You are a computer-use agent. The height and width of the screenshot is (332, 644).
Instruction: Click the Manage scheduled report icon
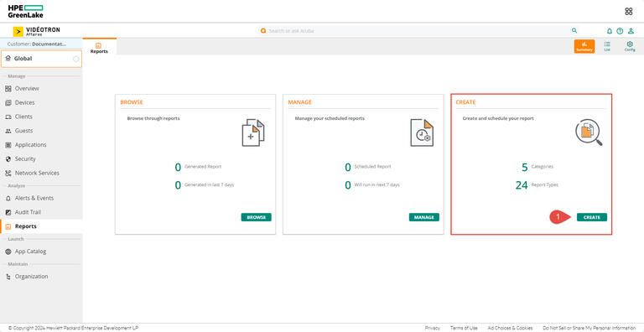422,132
